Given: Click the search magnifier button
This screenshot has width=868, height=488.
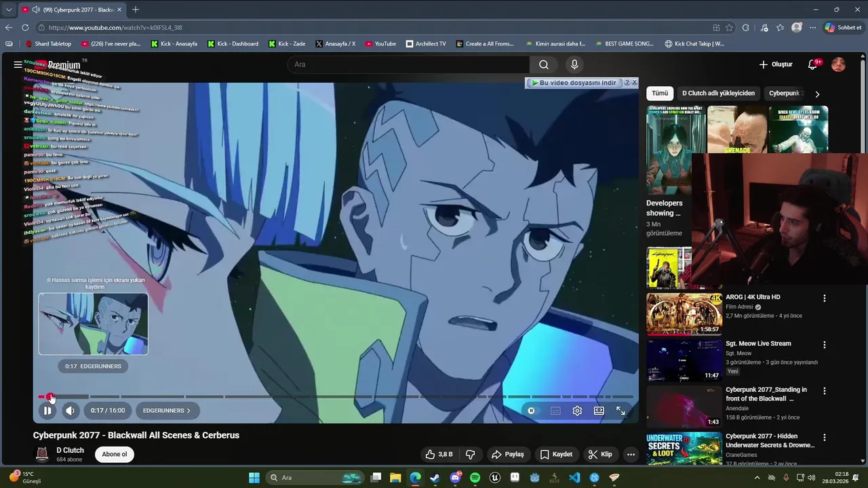Looking at the screenshot, I should [544, 64].
